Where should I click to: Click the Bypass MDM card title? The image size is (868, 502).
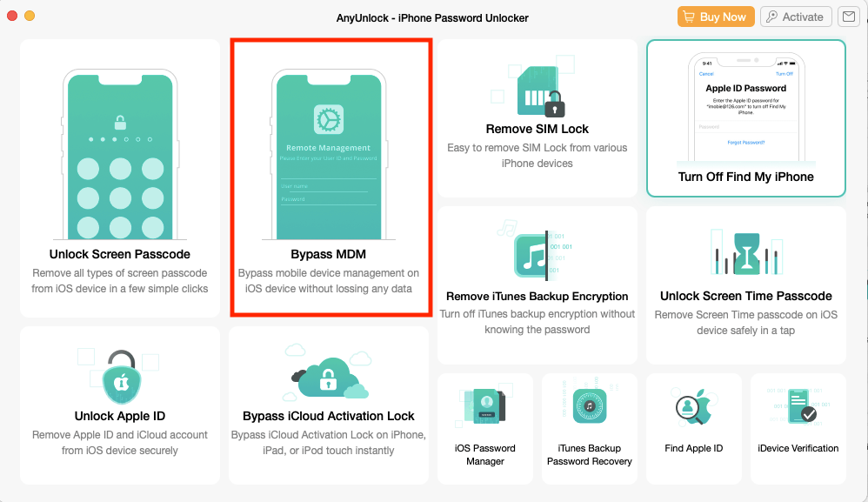pos(329,254)
